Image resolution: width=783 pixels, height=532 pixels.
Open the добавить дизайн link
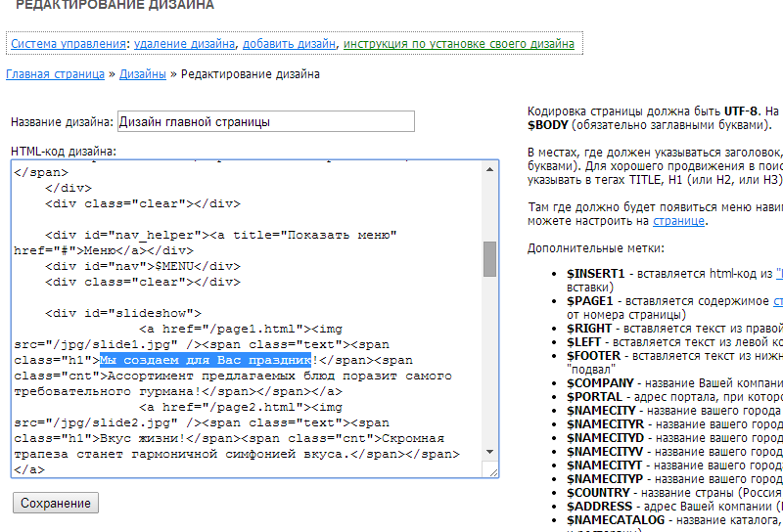click(x=289, y=44)
